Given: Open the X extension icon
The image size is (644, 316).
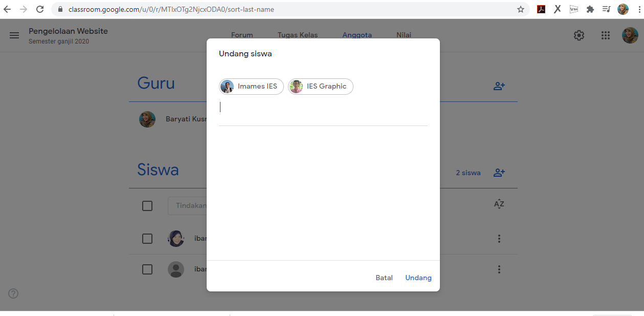Looking at the screenshot, I should click(558, 9).
